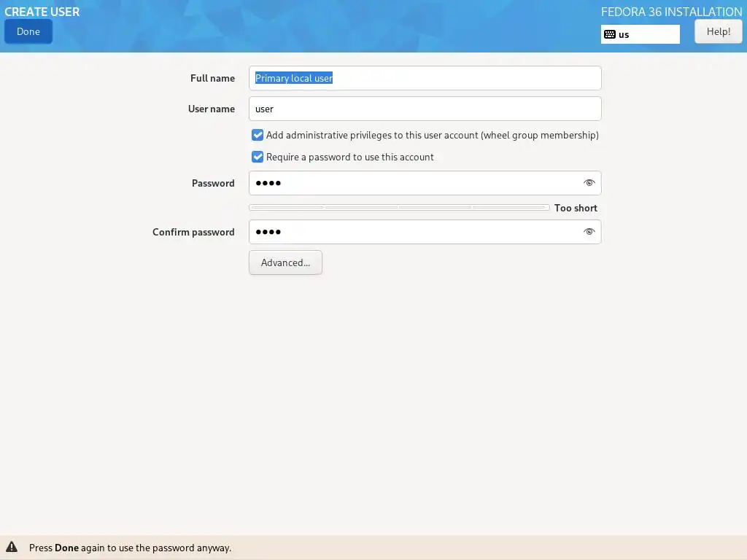
Task: Click inside the Confirm password field
Action: 425,232
